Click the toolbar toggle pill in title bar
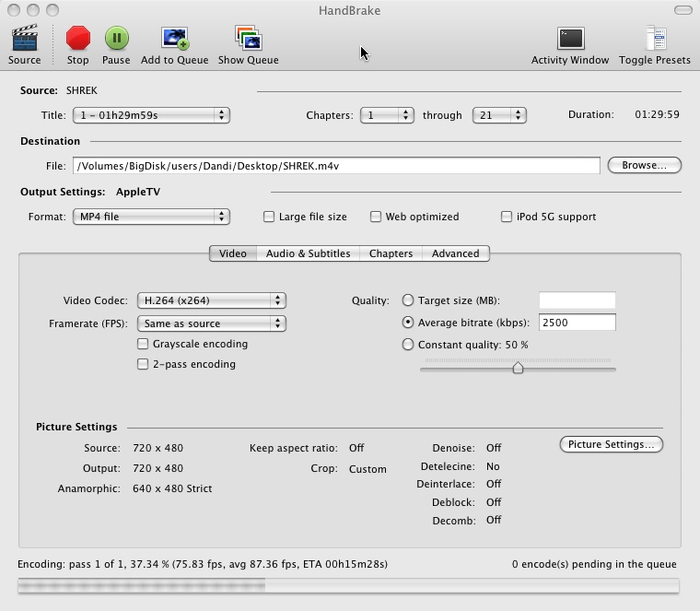Image resolution: width=700 pixels, height=611 pixels. pos(683,10)
